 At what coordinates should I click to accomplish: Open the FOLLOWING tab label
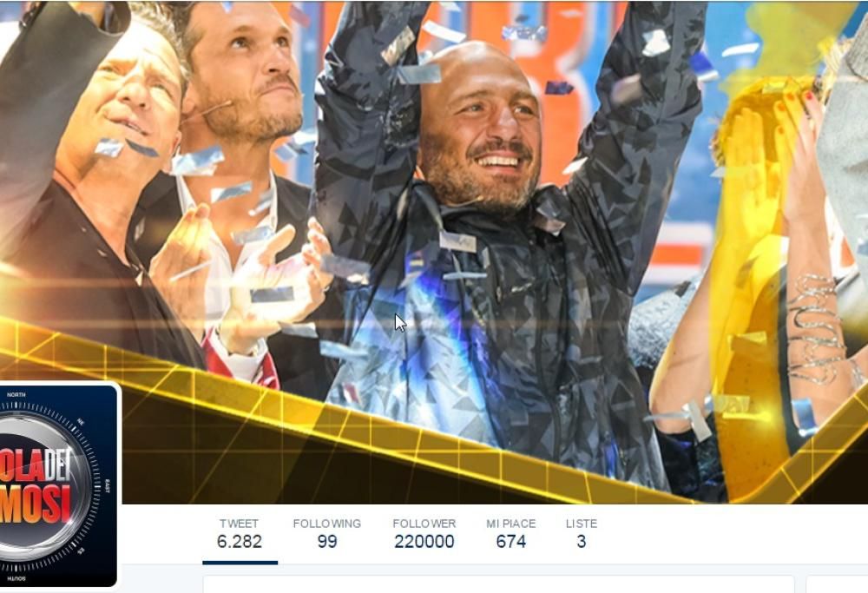coord(326,524)
